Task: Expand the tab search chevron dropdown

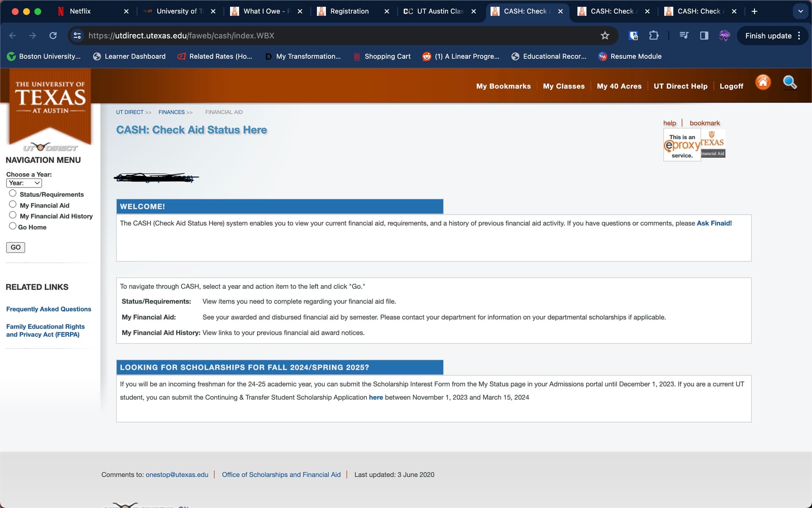Action: pos(800,11)
